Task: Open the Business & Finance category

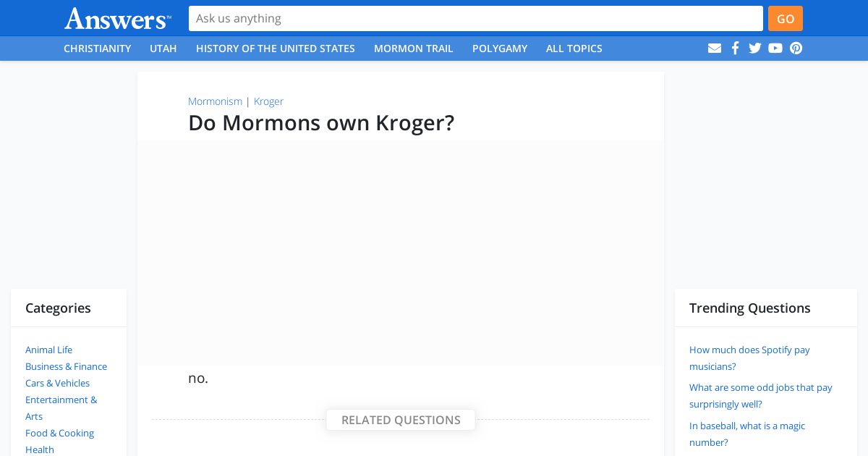Action: pyautogui.click(x=66, y=366)
